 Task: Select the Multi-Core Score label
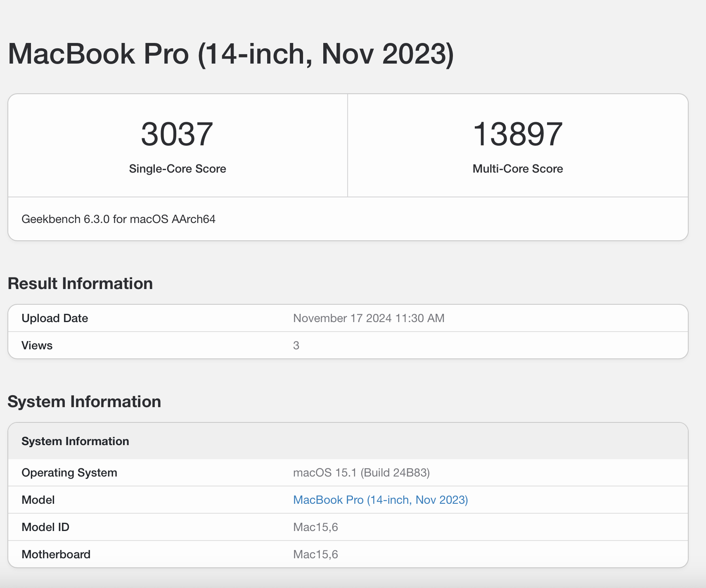coord(517,168)
